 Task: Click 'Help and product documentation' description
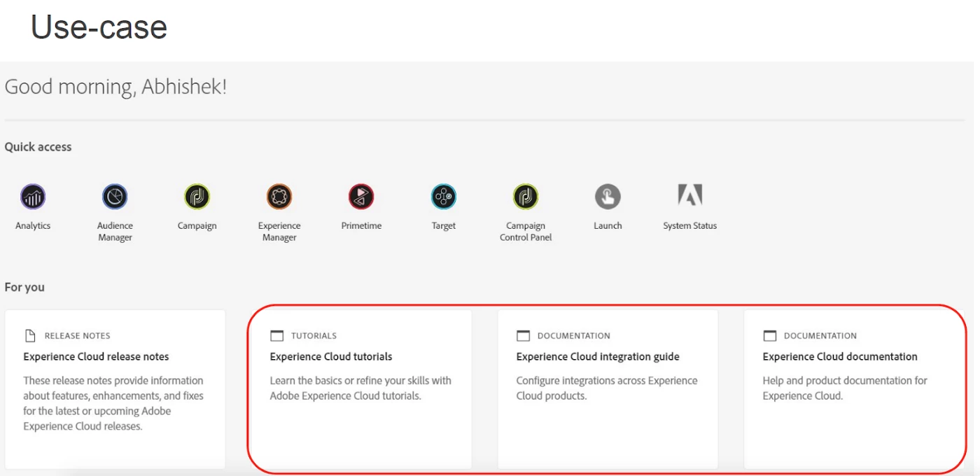pos(845,388)
